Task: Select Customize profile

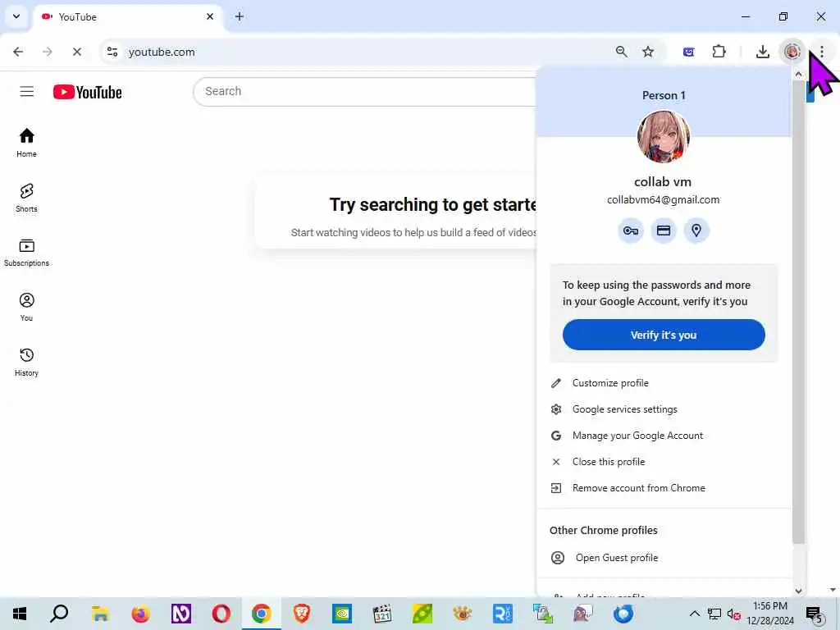Action: 663,383
